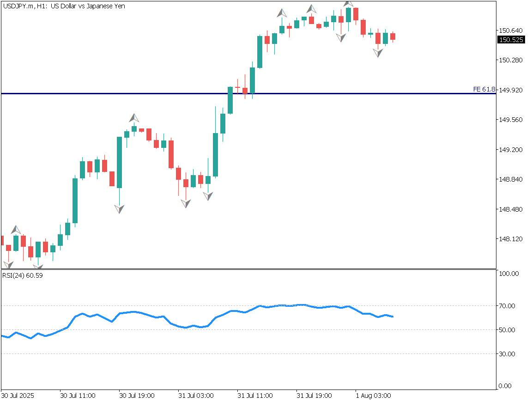Click the 30.00 RSI level label
Viewport: 532px width, 402px height.
click(508, 354)
